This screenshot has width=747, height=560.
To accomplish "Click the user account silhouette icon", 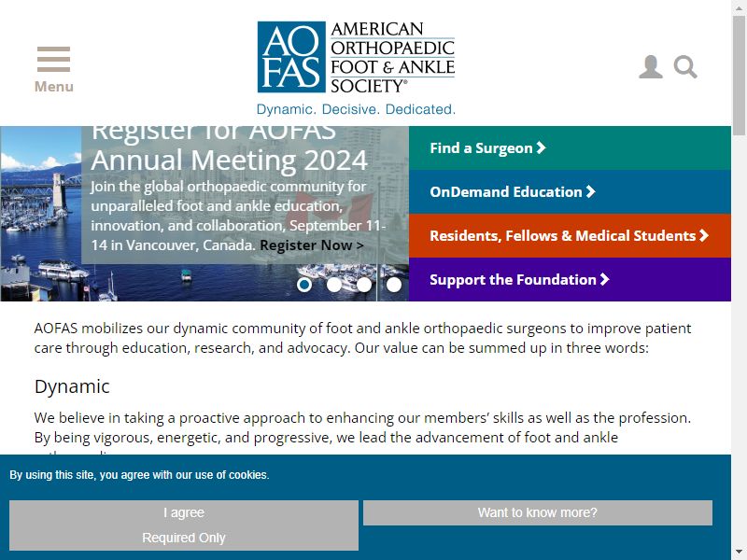I will pyautogui.click(x=651, y=66).
